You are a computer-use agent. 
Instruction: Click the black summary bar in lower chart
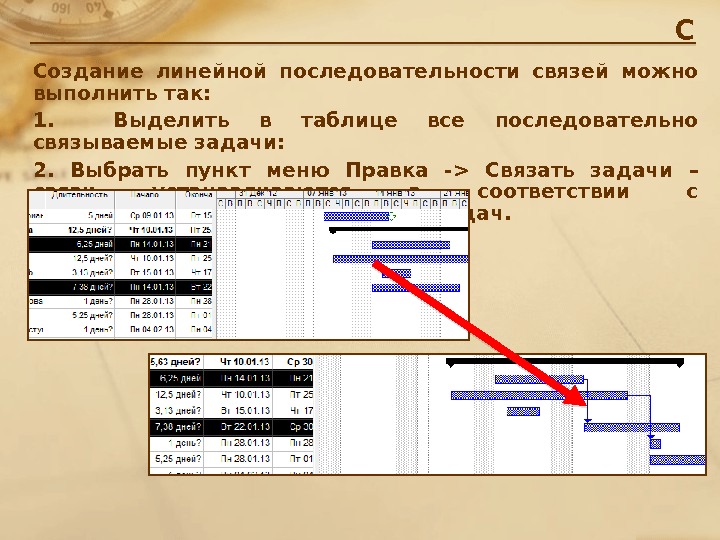pyautogui.click(x=565, y=362)
